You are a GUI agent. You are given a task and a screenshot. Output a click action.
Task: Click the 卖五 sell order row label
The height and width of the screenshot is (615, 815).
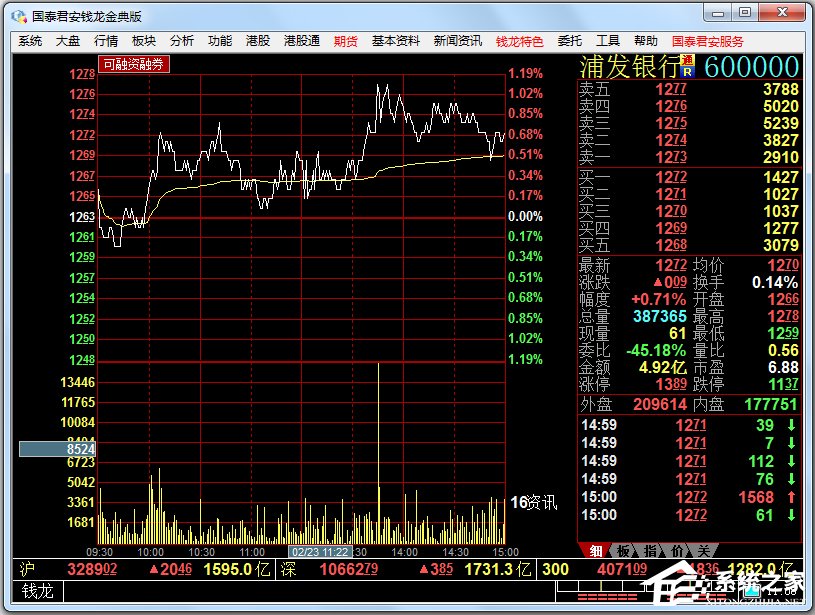[595, 89]
